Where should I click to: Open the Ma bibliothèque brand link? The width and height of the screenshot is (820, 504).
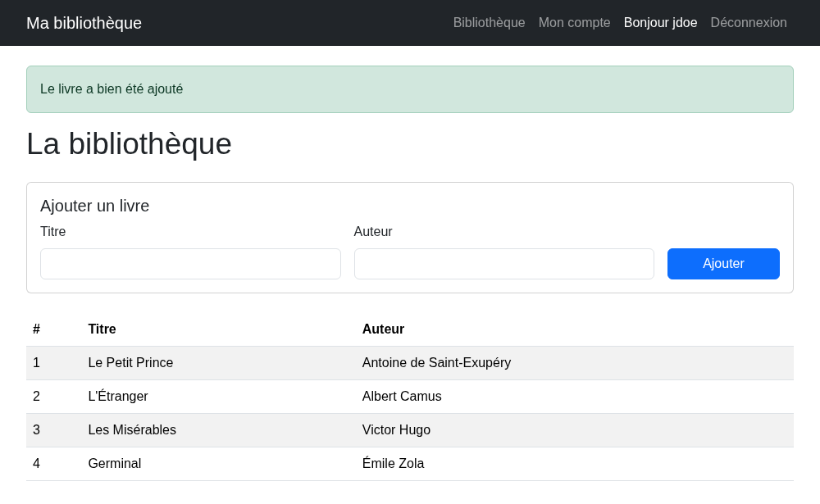[x=84, y=23]
